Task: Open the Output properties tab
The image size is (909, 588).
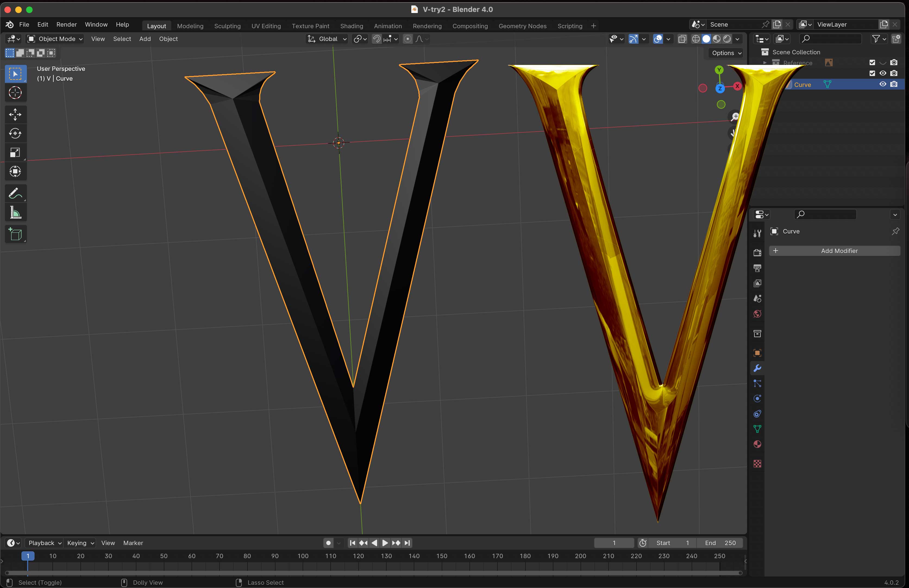Action: [x=757, y=268]
